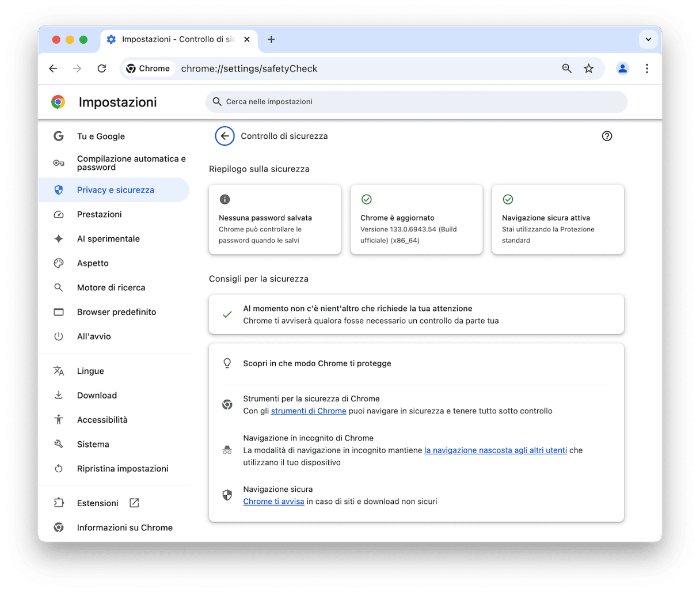Open Download settings
This screenshot has width=700, height=592.
tap(114, 395)
